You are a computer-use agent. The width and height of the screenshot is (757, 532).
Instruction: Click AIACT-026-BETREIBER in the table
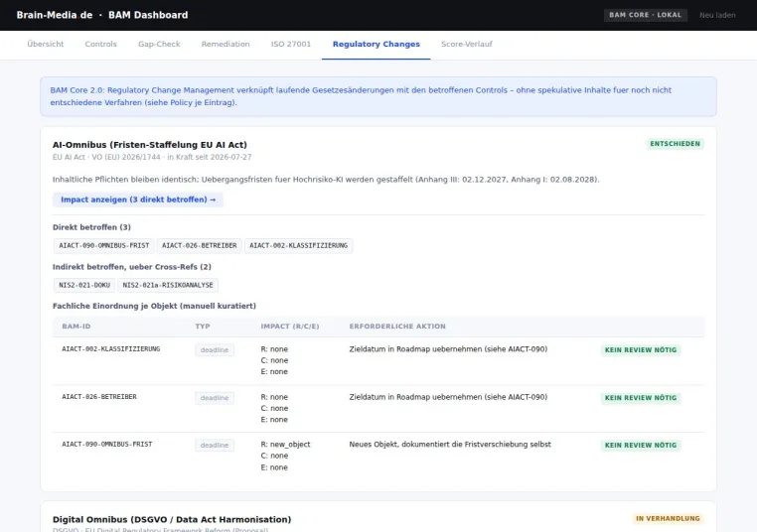click(x=99, y=396)
